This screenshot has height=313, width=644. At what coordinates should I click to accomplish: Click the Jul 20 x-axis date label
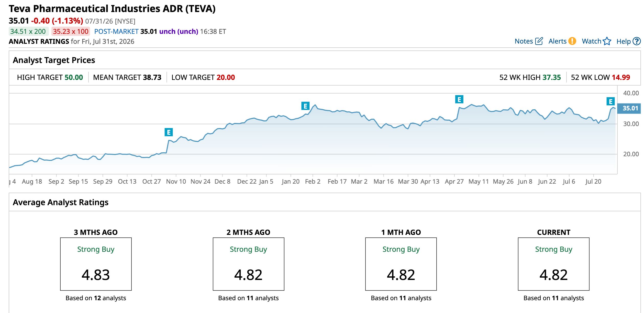[x=593, y=182]
